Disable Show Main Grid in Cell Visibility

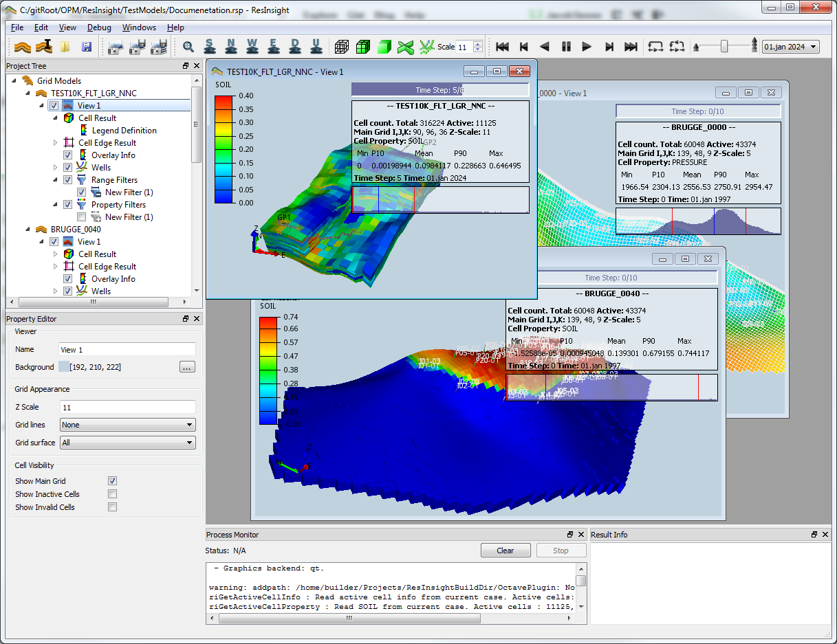112,480
